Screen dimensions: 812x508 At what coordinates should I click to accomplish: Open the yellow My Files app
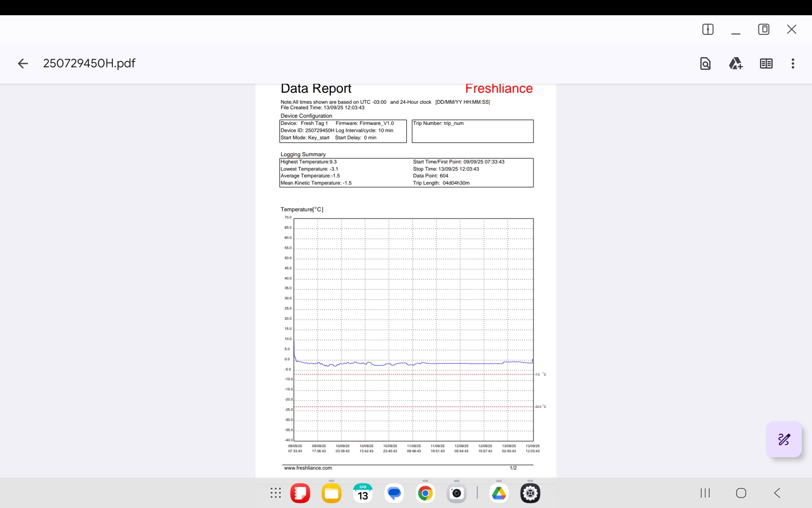pyautogui.click(x=331, y=493)
